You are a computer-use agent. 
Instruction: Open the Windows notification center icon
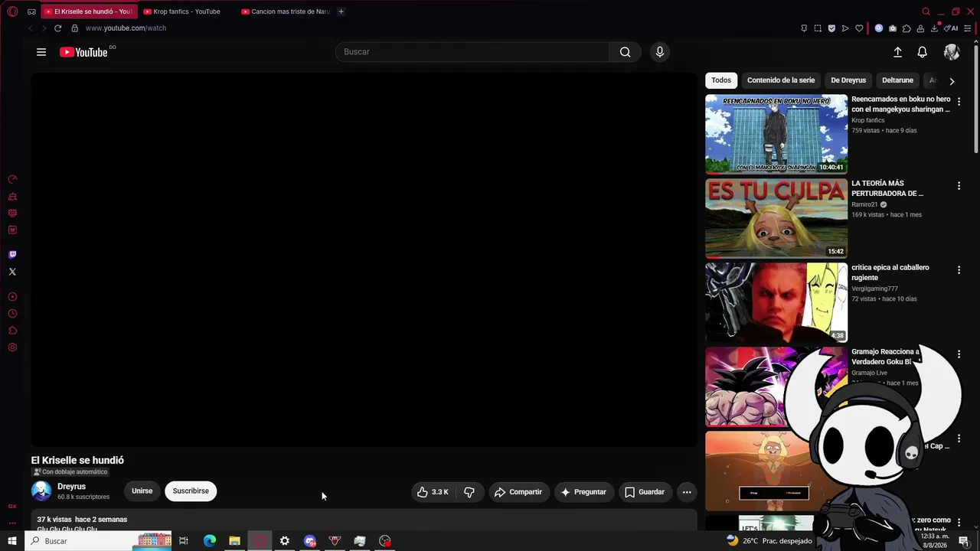pyautogui.click(x=964, y=541)
